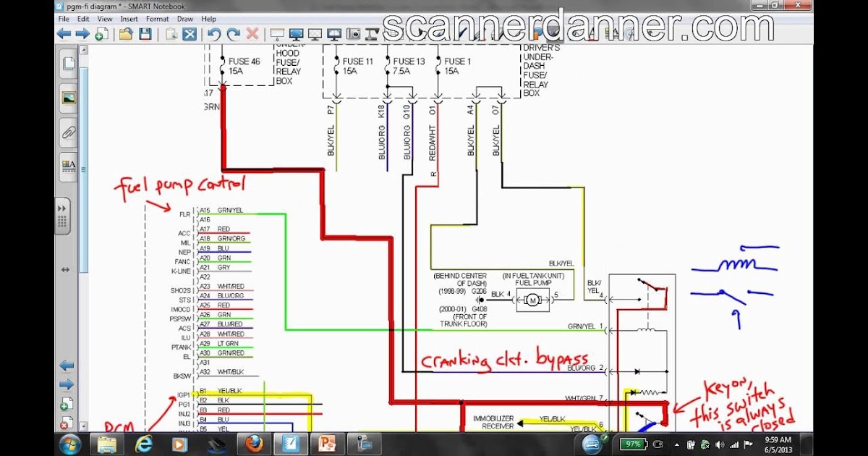Viewport: 868px width, 456px height.
Task: Open the Edit menu
Action: pos(84,19)
